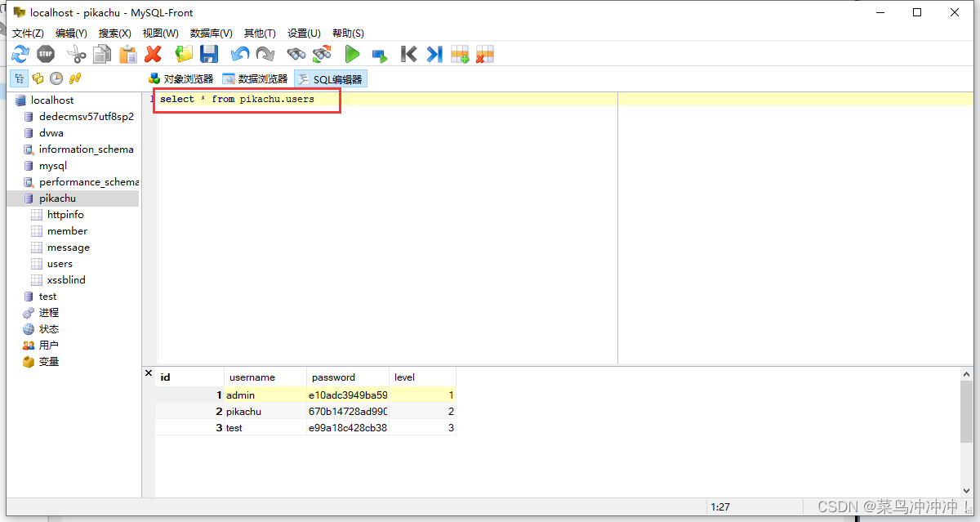Click the Refresh toolbar icon
This screenshot has width=980, height=522.
pyautogui.click(x=20, y=55)
